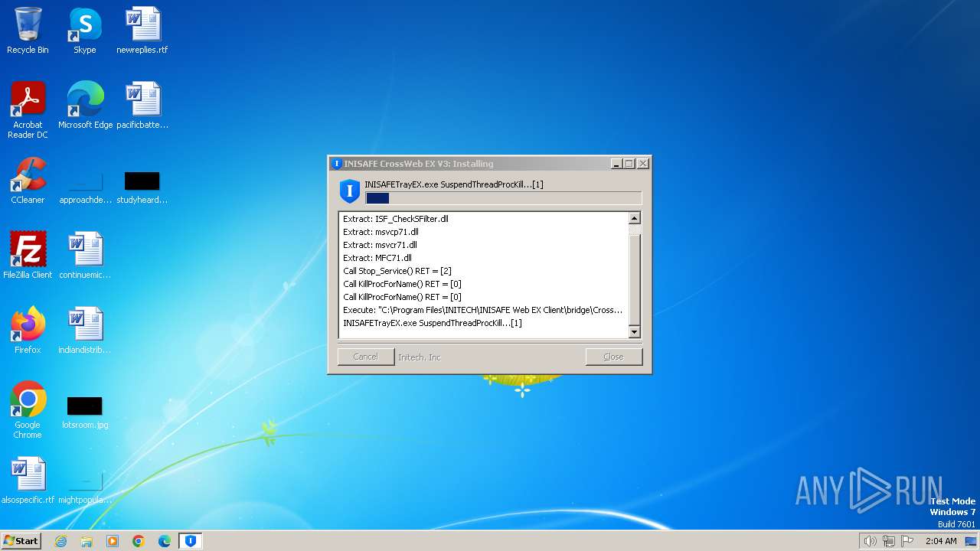Click the INISAFE shield icon in the installer

350,191
